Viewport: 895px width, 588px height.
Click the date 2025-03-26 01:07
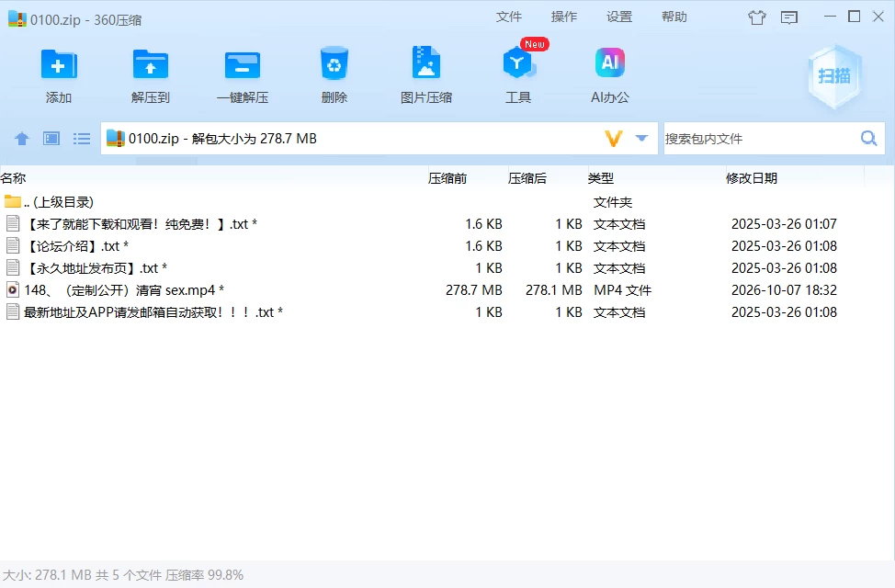[784, 223]
